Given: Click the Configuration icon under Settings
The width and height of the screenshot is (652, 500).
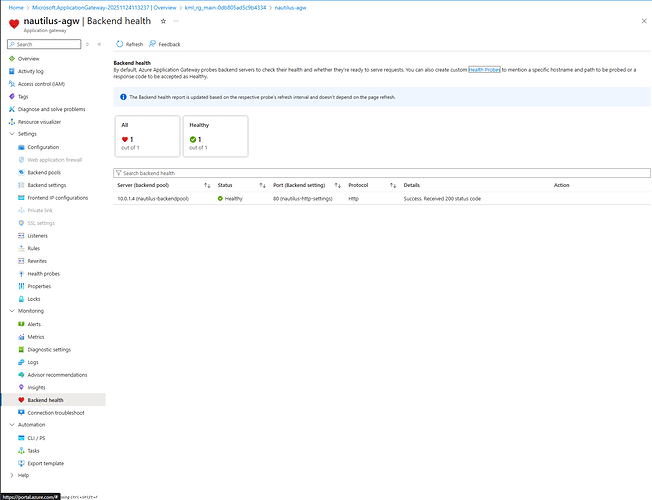Looking at the screenshot, I should (x=21, y=147).
